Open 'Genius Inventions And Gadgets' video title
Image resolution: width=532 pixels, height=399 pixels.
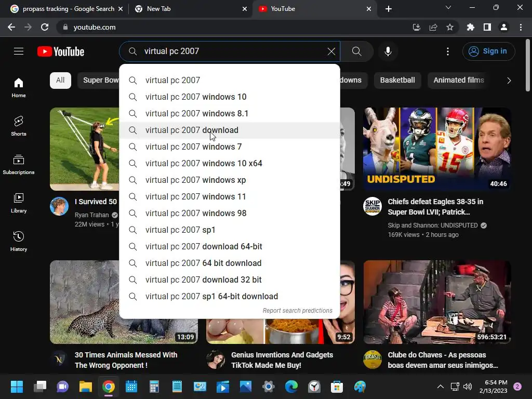pyautogui.click(x=282, y=360)
